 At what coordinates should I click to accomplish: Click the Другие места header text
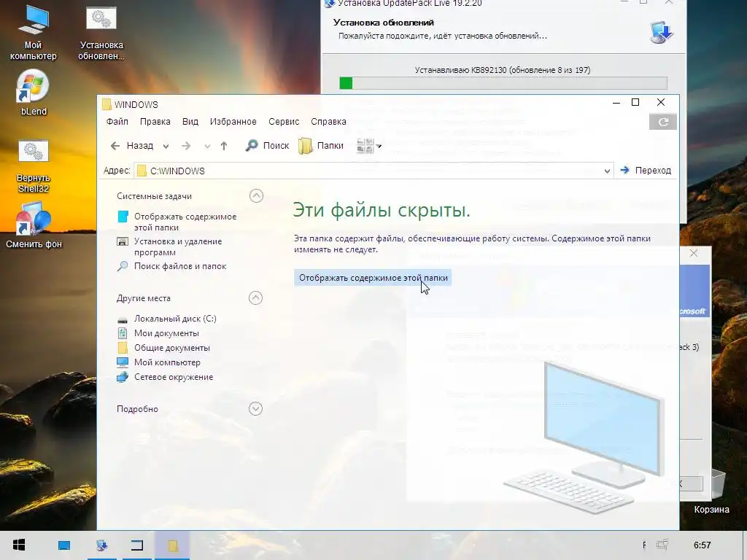[x=144, y=298]
